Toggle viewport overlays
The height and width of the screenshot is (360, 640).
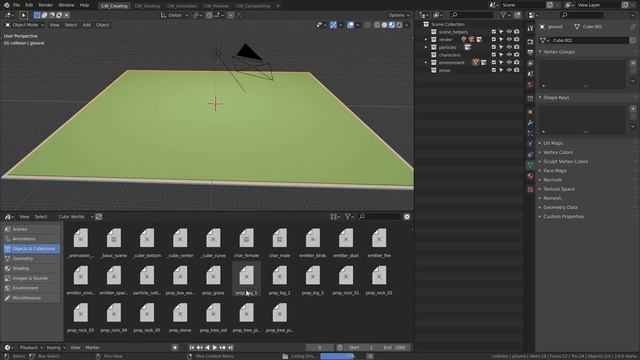[350, 25]
